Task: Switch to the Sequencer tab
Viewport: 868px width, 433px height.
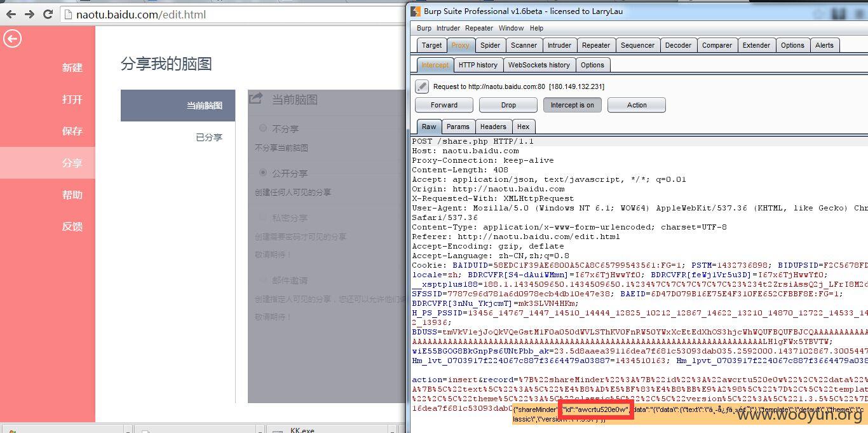Action: [x=637, y=45]
